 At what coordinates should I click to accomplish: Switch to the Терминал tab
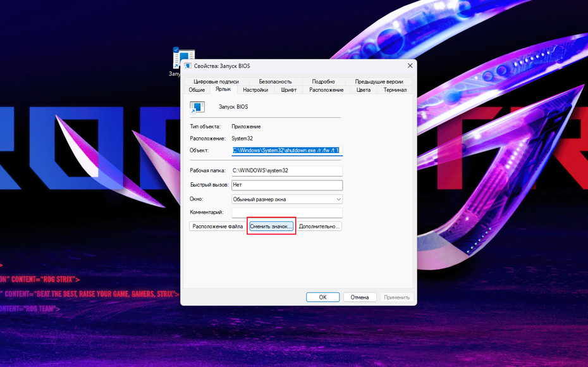[395, 90]
